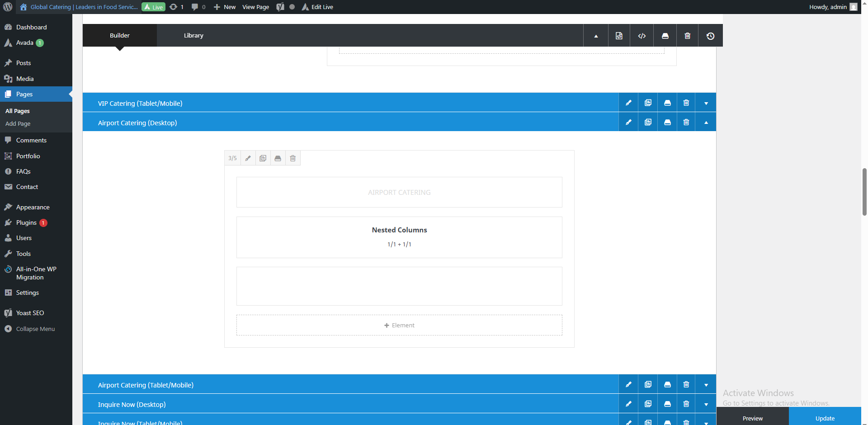The height and width of the screenshot is (425, 868).
Task: Add new element with + Element
Action: pos(399,325)
